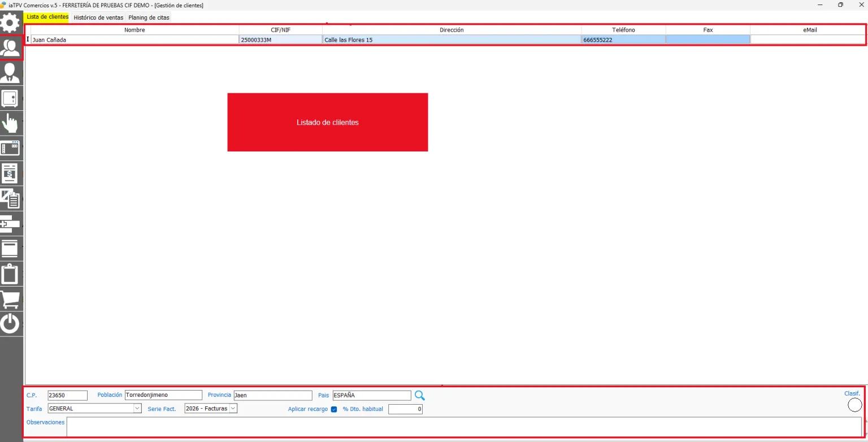Open the shopping cart sidebar icon

10,298
